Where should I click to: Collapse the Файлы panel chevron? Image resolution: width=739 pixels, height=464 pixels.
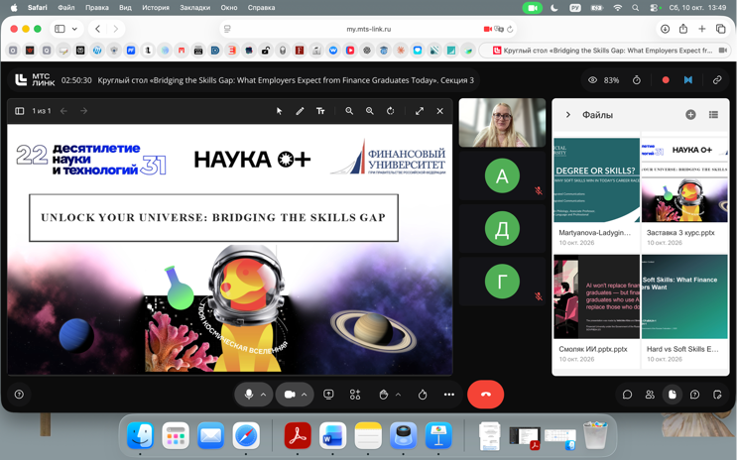pyautogui.click(x=568, y=114)
